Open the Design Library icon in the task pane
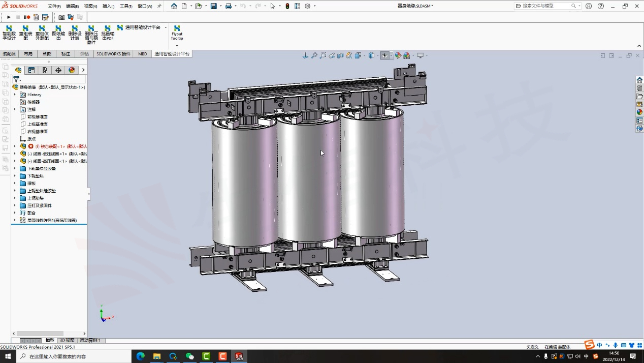This screenshot has width=644, height=363. point(639,88)
